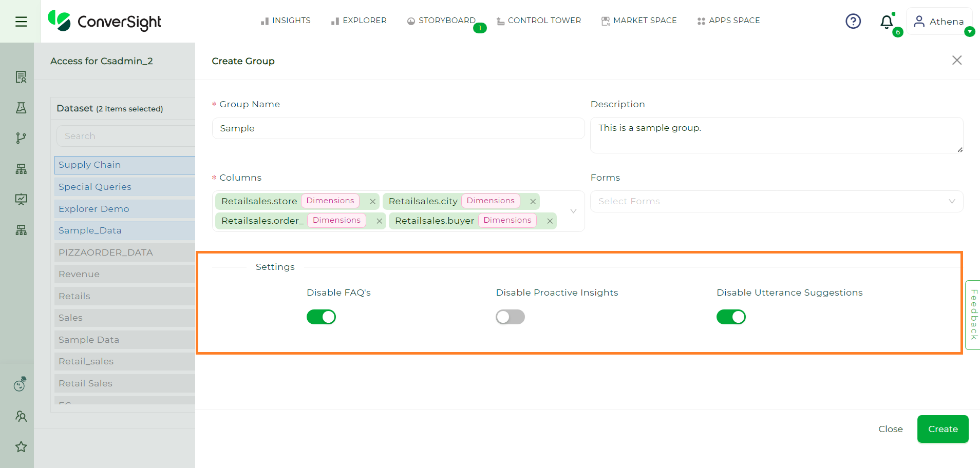The height and width of the screenshot is (468, 980).
Task: Open the presentation board sidebar icon
Action: coord(21,199)
